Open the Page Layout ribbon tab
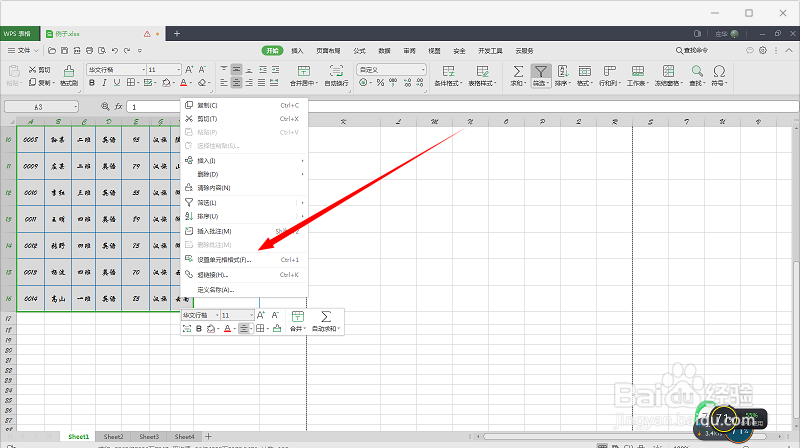Viewport: 800px width, 448px height. 328,51
